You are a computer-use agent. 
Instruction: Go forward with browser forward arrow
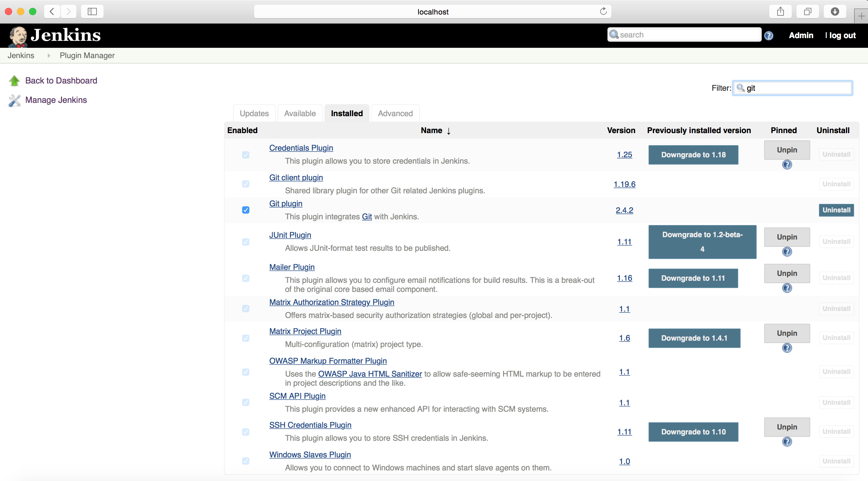68,11
